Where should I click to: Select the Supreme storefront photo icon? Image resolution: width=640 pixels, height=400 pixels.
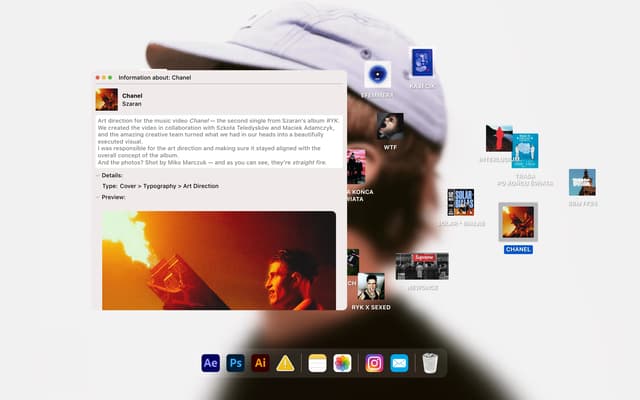pos(422,266)
